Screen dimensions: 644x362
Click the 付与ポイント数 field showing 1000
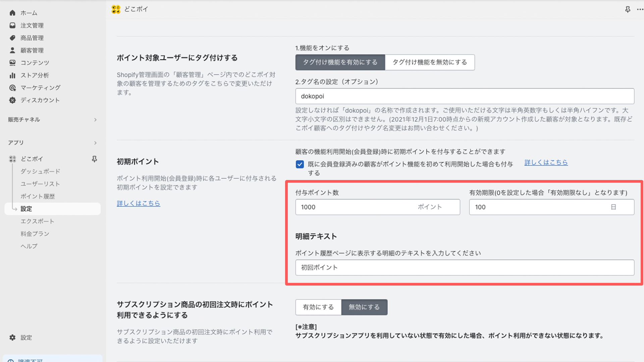point(378,207)
